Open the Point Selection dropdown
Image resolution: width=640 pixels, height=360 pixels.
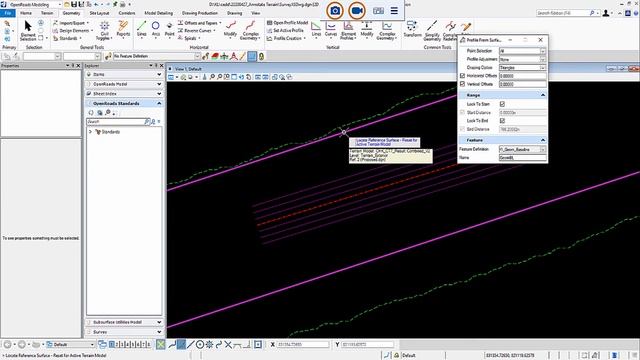click(x=543, y=51)
